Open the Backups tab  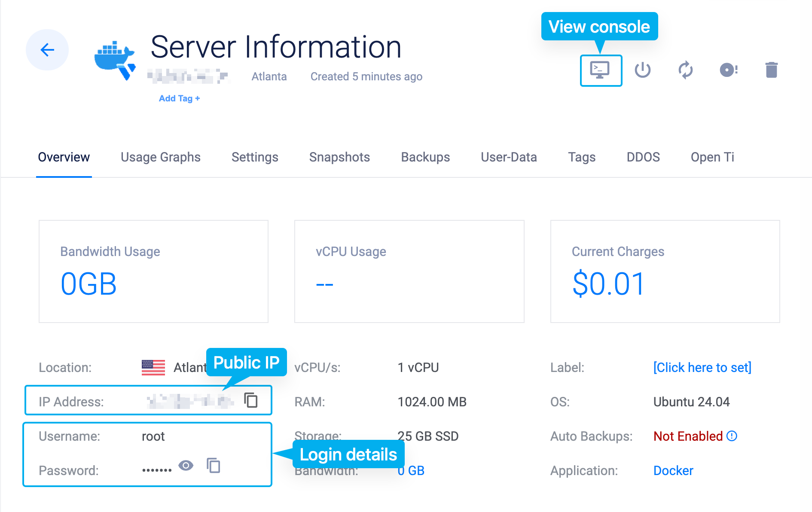point(425,157)
